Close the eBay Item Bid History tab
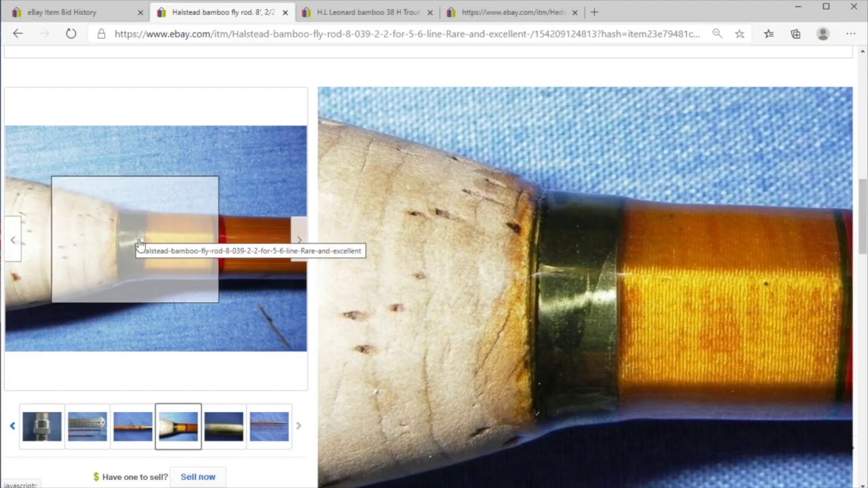Image resolution: width=868 pixels, height=488 pixels. point(140,12)
